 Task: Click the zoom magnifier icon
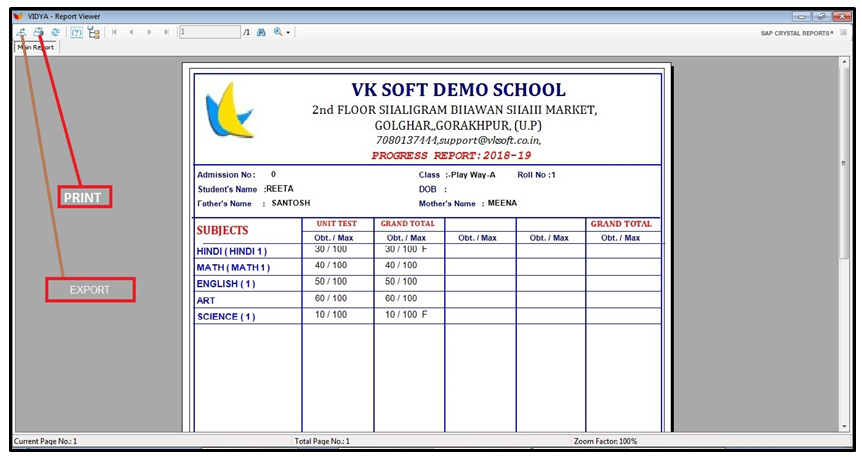[278, 32]
